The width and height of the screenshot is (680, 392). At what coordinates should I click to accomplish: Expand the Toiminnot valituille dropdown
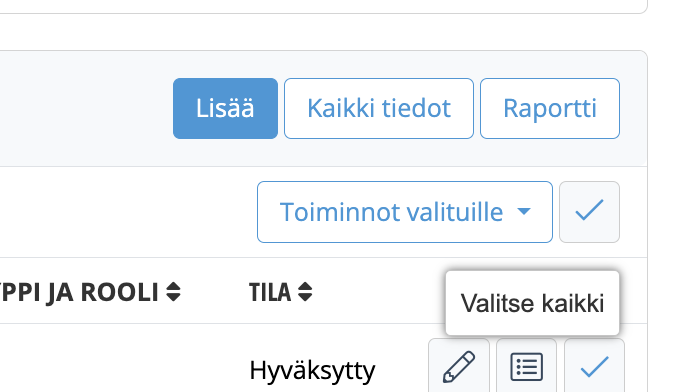tap(405, 212)
